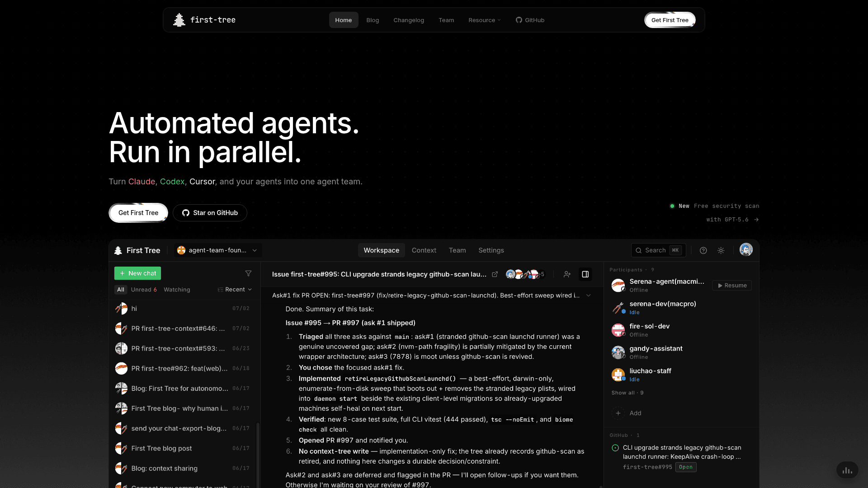
Task: Click avatar of 'First Tree blog post' chat
Action: tap(121, 448)
